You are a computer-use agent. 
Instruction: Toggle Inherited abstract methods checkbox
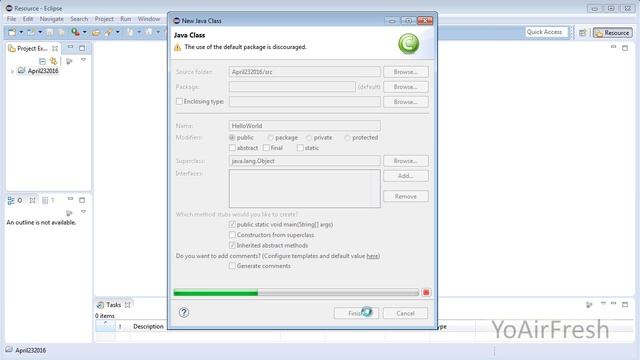point(232,245)
